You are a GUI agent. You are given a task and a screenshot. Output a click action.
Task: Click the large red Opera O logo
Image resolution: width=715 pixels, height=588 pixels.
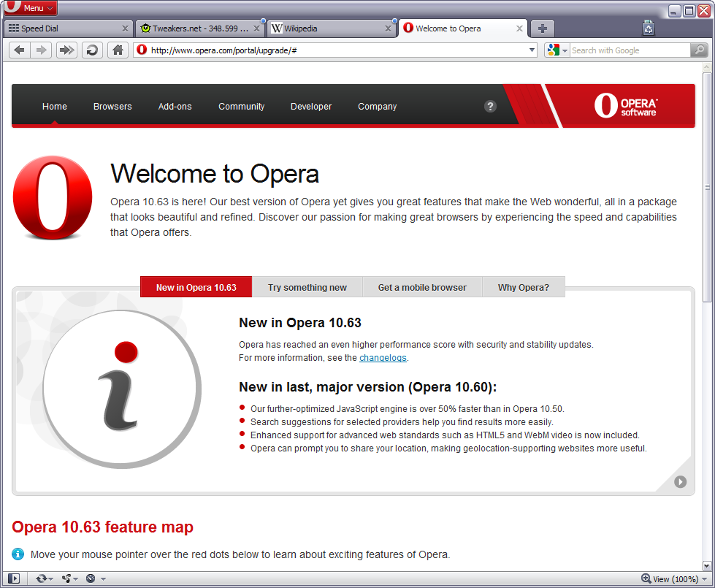click(x=53, y=197)
